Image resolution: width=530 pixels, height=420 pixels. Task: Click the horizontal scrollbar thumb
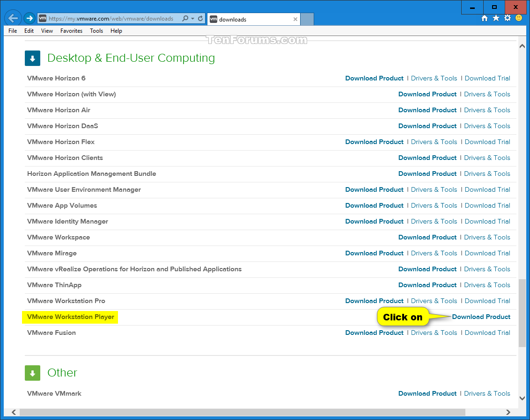pyautogui.click(x=243, y=412)
